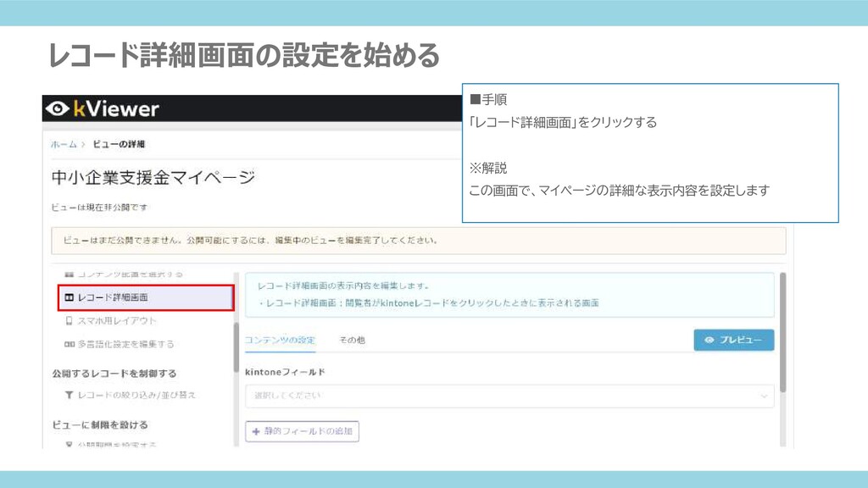Click the レコード詳細画面 layout icon
This screenshot has width=868, height=488.
coord(70,297)
